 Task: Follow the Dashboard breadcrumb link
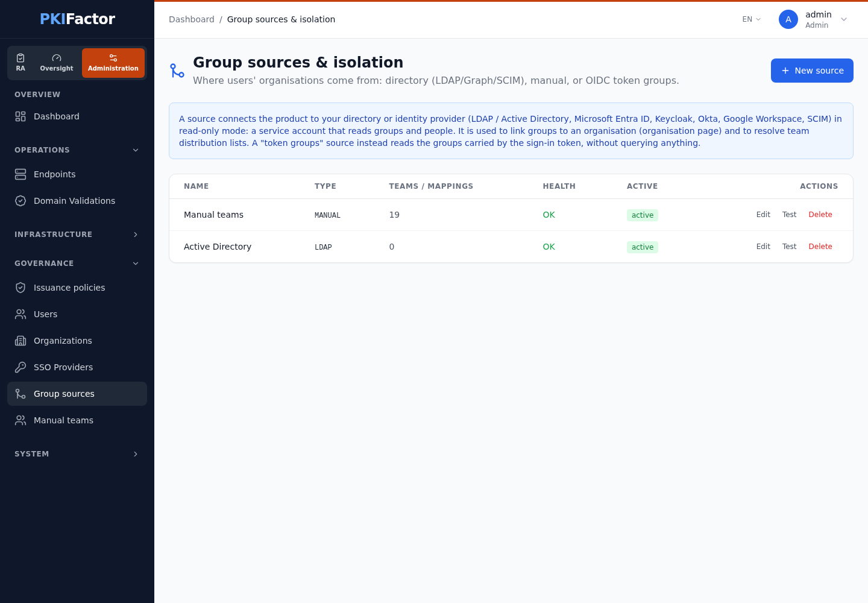point(192,19)
